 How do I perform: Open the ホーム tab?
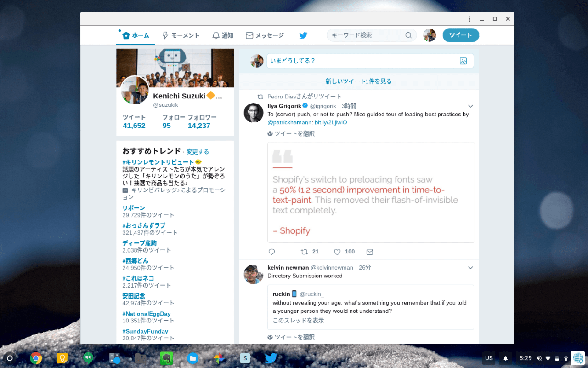click(136, 35)
